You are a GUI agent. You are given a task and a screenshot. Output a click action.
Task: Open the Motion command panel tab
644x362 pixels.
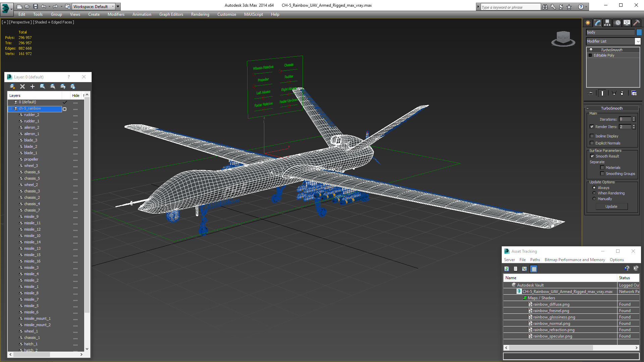617,23
